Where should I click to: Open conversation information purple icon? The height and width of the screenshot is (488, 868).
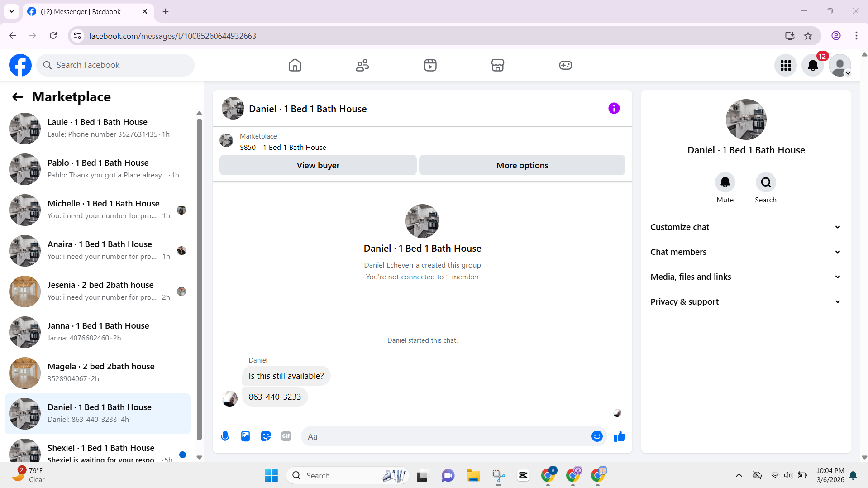pos(614,108)
